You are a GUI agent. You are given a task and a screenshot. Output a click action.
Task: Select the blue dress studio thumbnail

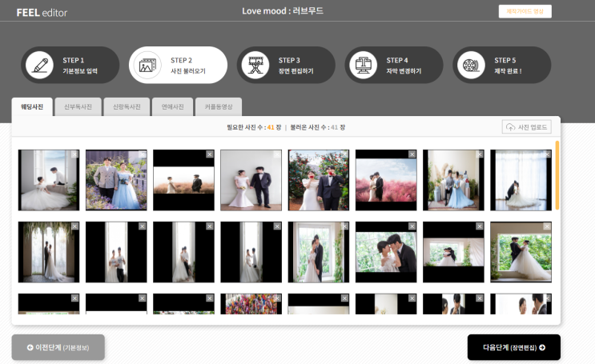(x=453, y=180)
